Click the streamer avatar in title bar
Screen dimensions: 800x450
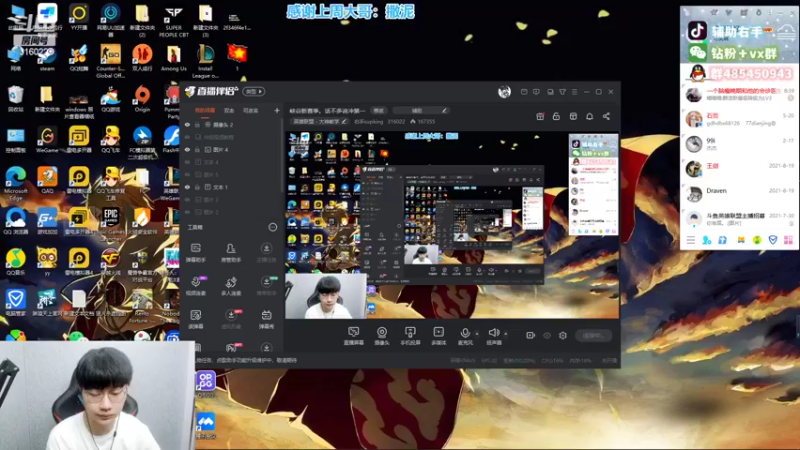pos(504,91)
